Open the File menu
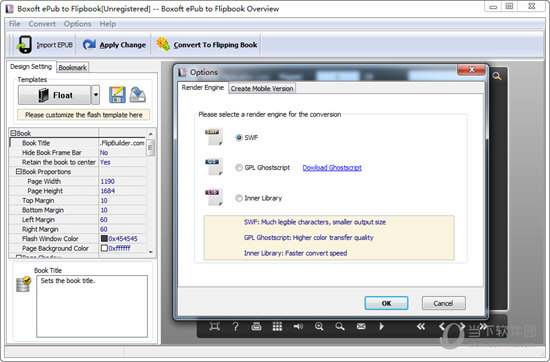Screen dimensions: 550x362 click(14, 24)
